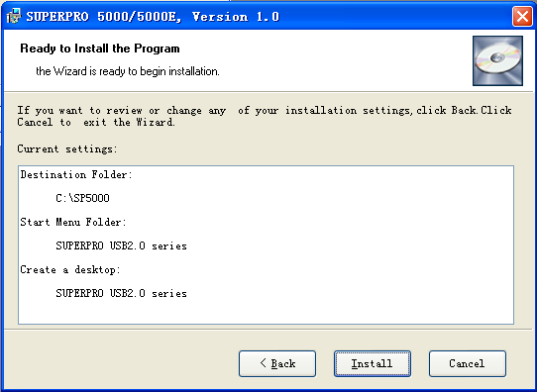Click the C:\SP5000 destination path text
Screen dimensions: 537x392
point(82,198)
